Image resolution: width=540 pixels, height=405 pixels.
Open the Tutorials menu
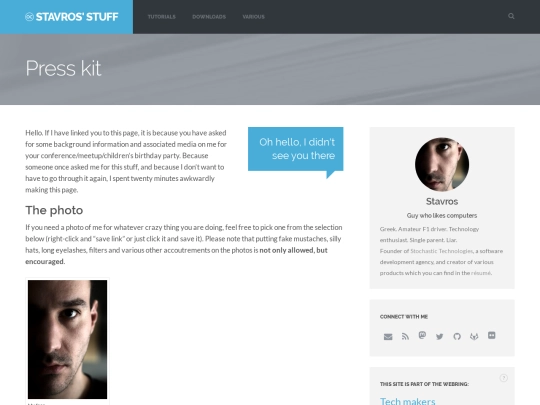[x=162, y=17]
